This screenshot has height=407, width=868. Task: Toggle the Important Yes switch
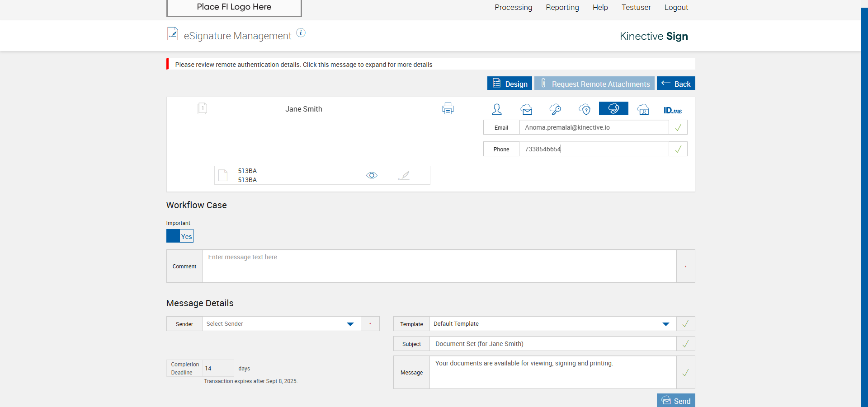pyautogui.click(x=180, y=236)
